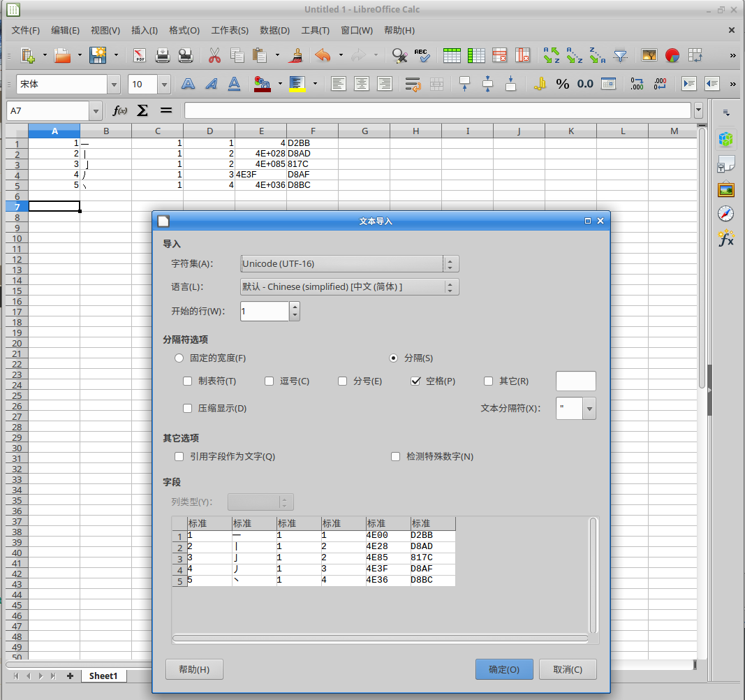Screen dimensions: 745x700
Task: Open the 编辑(E) menu
Action: [x=65, y=31]
